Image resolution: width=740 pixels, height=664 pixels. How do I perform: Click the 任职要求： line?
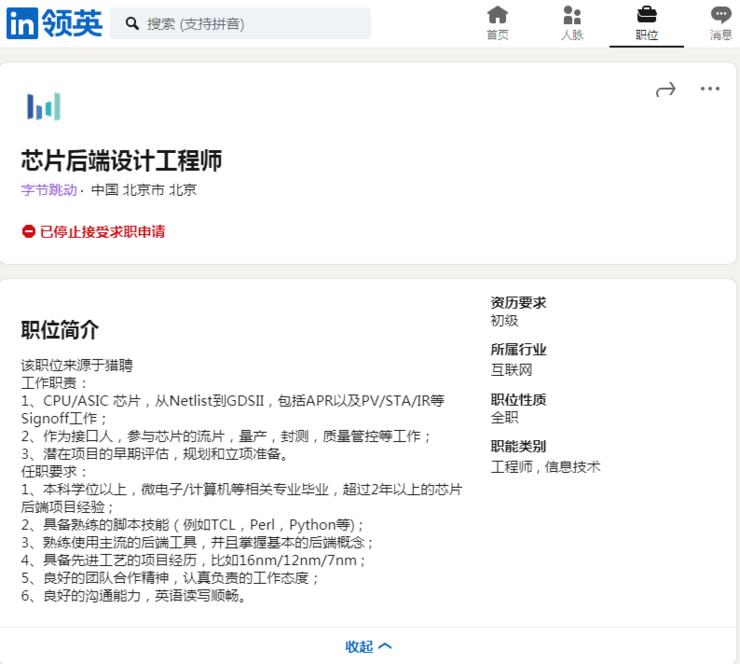pyautogui.click(x=54, y=471)
